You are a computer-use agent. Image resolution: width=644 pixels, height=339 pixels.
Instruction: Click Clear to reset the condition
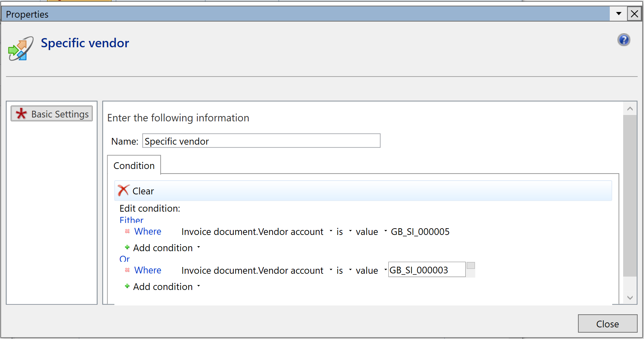tap(143, 191)
